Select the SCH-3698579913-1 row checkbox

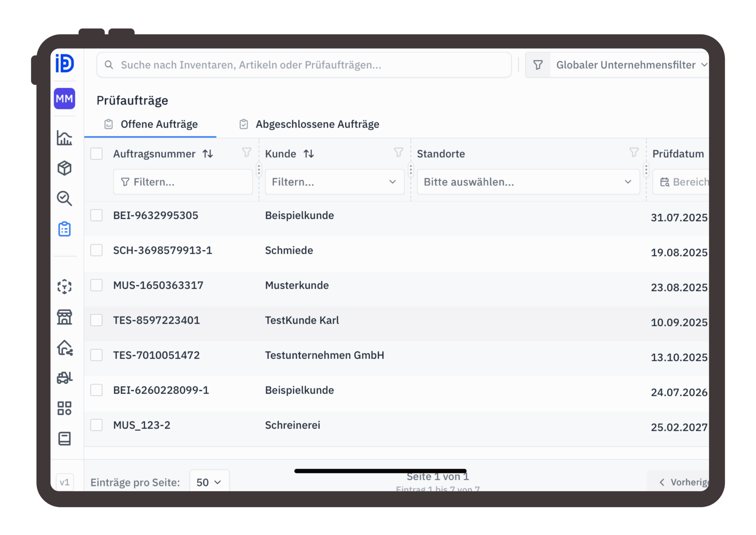click(x=97, y=250)
